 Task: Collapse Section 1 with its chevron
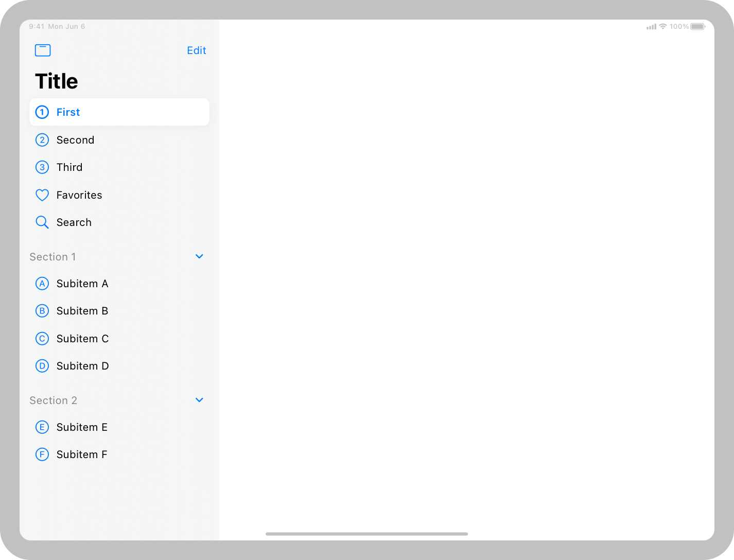click(x=199, y=256)
